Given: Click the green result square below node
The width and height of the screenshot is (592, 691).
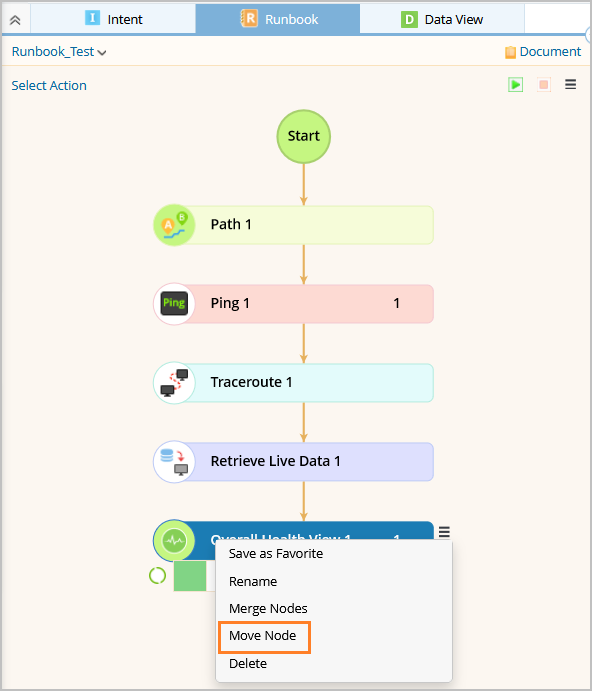Looking at the screenshot, I should (190, 576).
